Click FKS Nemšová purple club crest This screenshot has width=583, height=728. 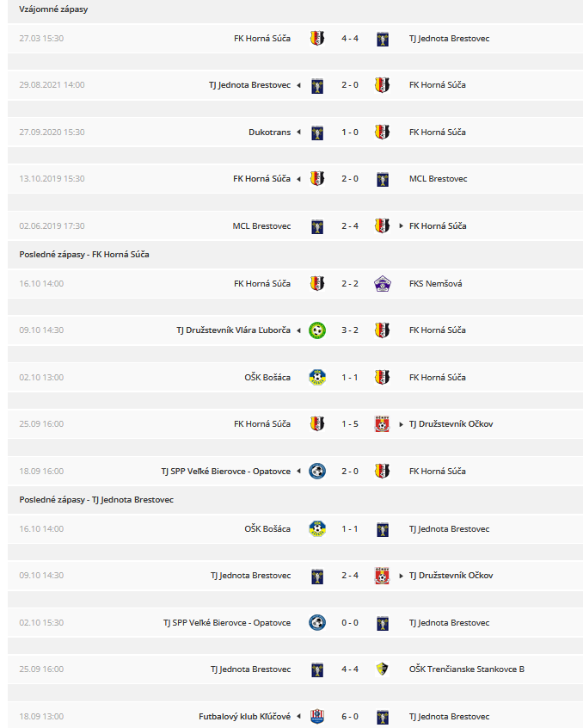coord(382,284)
